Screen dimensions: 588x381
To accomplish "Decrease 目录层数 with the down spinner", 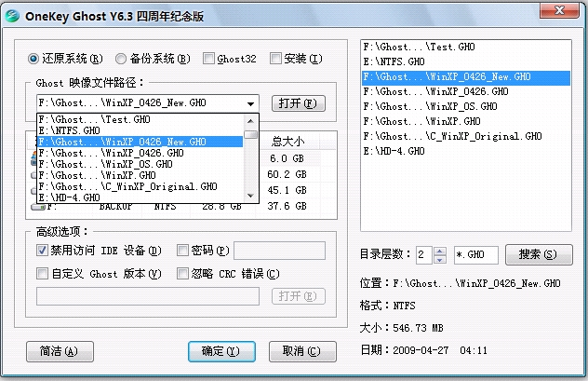I will pyautogui.click(x=440, y=259).
